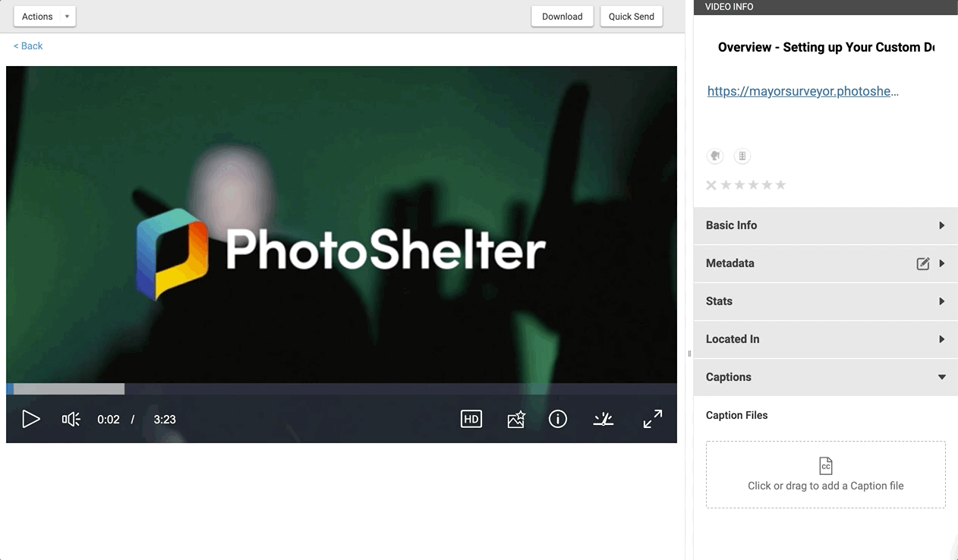Screen dimensions: 958x560
Task: Rate the video five stars
Action: (x=780, y=185)
